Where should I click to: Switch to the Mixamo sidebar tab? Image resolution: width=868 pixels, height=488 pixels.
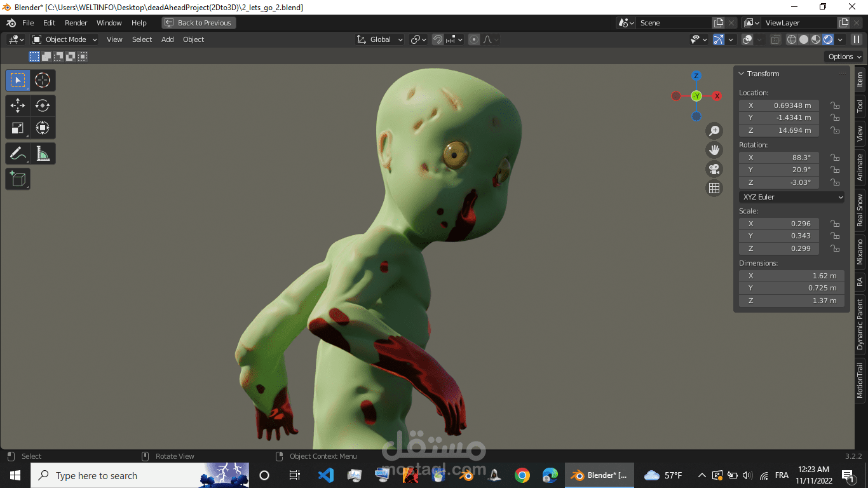coord(860,252)
